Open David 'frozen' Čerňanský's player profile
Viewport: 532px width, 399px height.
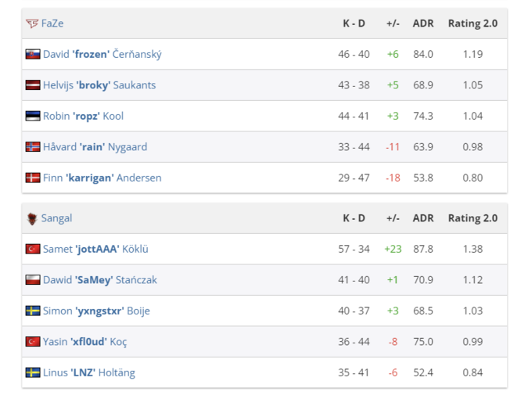102,55
